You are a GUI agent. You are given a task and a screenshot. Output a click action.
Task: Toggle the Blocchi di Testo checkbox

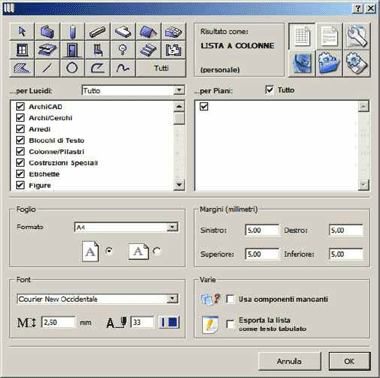(20, 140)
